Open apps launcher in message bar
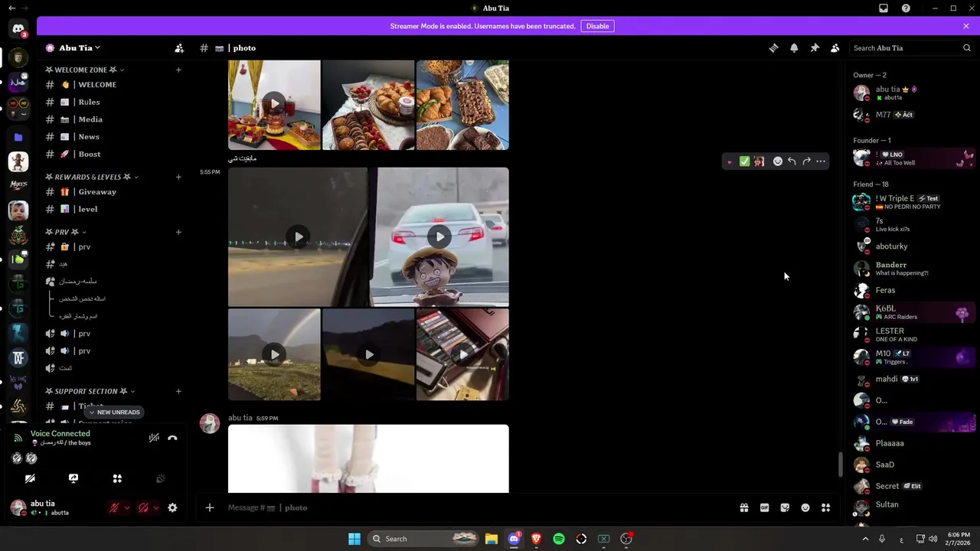Viewport: 980px width, 551px height. (825, 507)
